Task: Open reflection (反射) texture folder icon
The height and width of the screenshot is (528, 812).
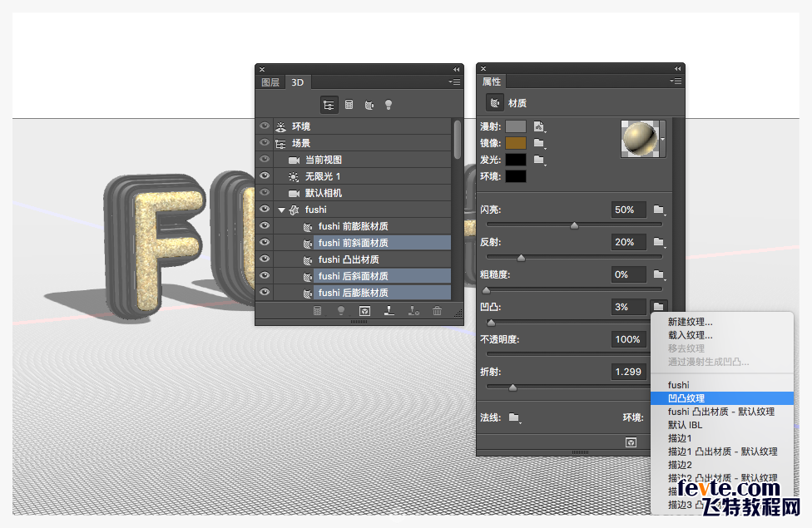Action: coord(659,242)
